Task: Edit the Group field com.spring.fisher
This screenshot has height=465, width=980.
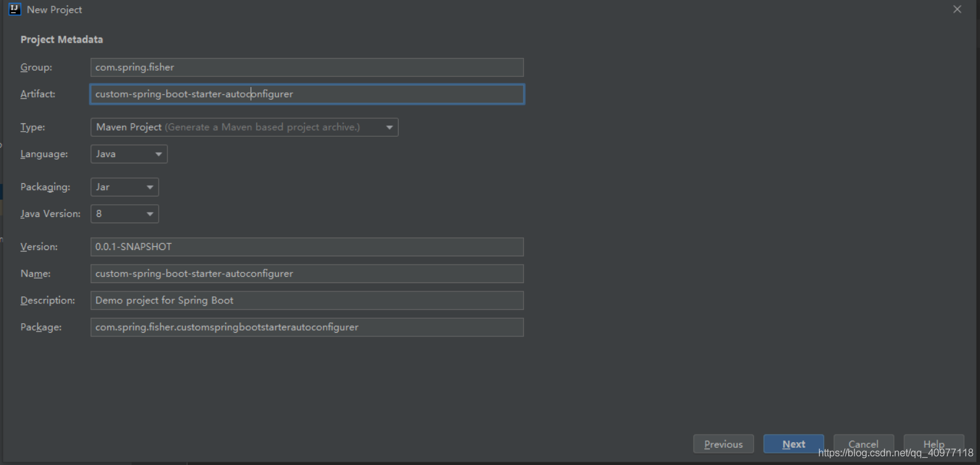Action: [x=307, y=67]
